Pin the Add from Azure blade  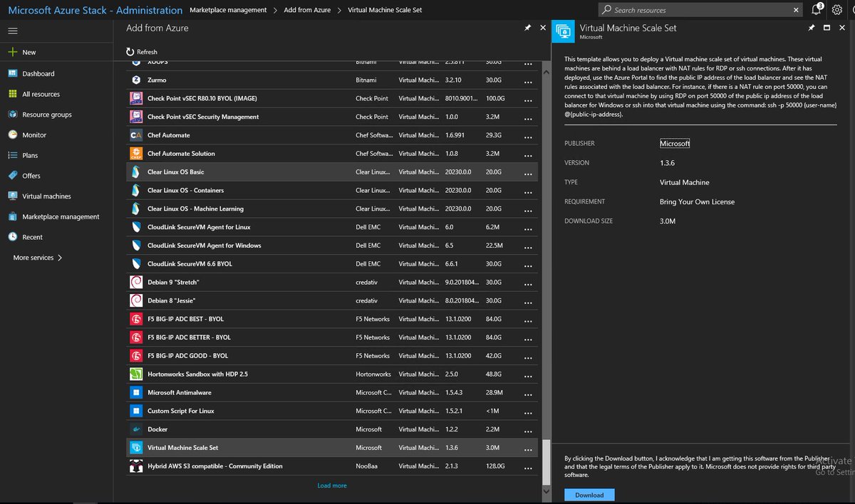click(x=527, y=27)
